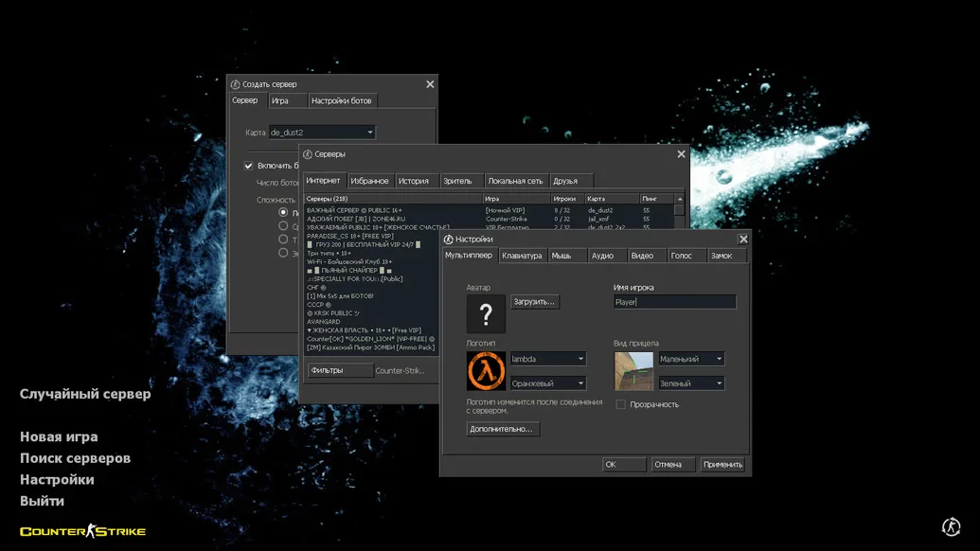Enable the Прозрачность checkbox
The height and width of the screenshot is (551, 980).
(621, 404)
